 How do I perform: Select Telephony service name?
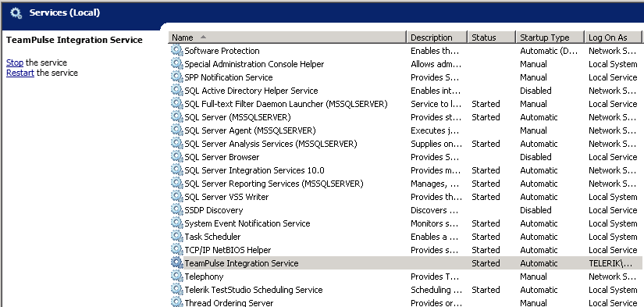204,277
